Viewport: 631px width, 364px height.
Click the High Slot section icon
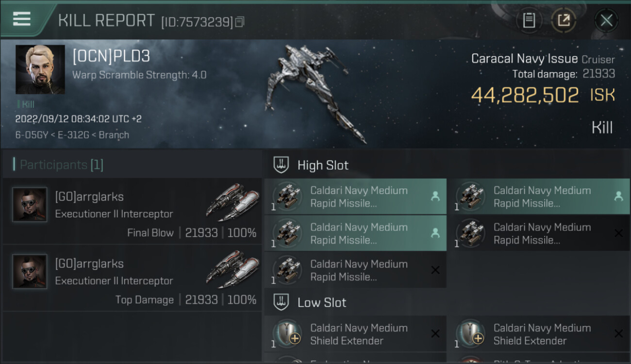pos(281,165)
